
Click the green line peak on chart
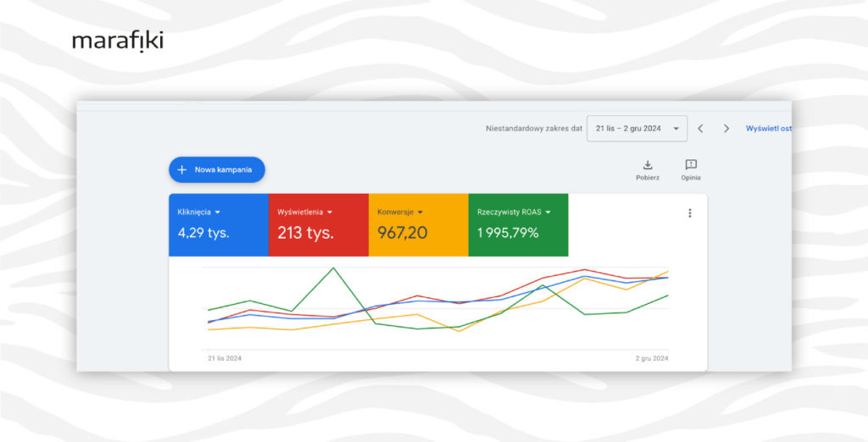pos(333,268)
